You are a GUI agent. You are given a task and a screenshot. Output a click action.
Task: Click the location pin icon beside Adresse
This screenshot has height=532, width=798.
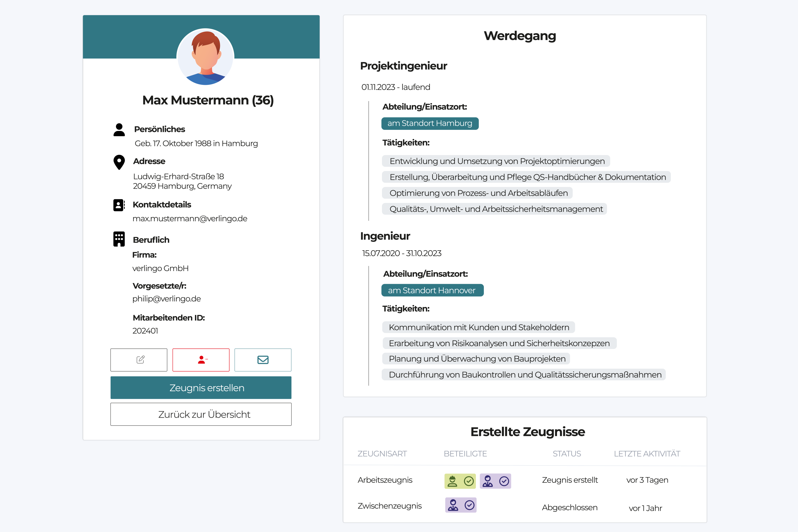click(x=119, y=162)
